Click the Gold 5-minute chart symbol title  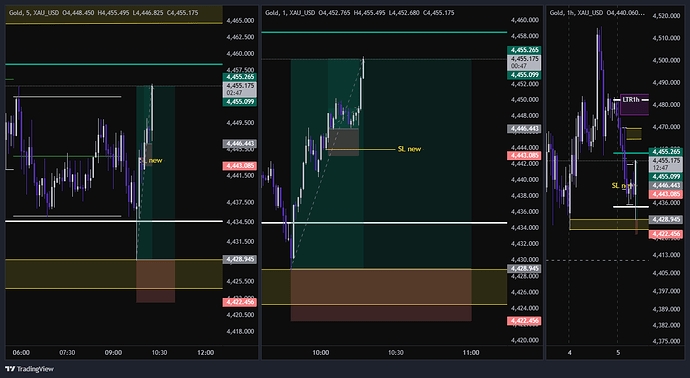(34, 13)
